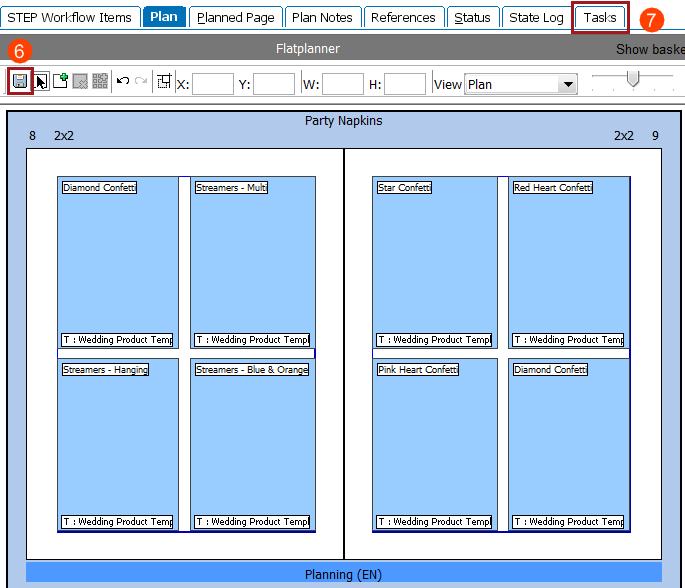Viewport: 685px width, 588px height.
Task: Click the Undo arrow icon
Action: tap(123, 82)
